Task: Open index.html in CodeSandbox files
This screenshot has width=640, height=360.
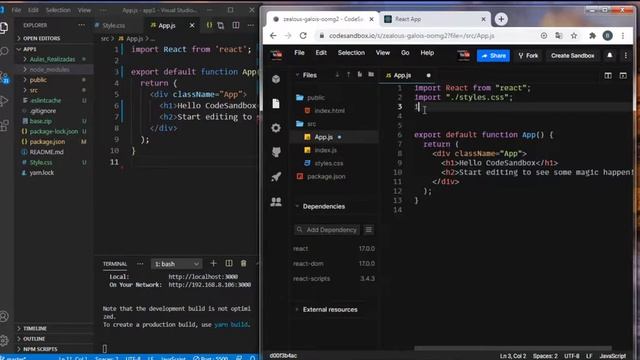Action: point(329,111)
